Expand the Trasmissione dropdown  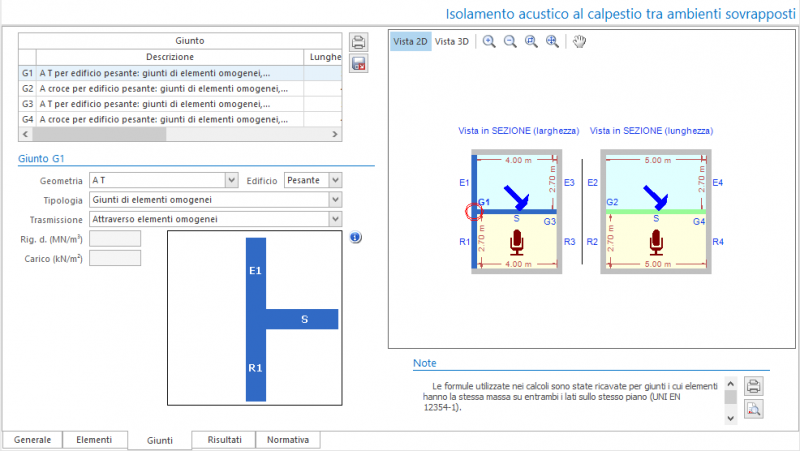[x=335, y=219]
